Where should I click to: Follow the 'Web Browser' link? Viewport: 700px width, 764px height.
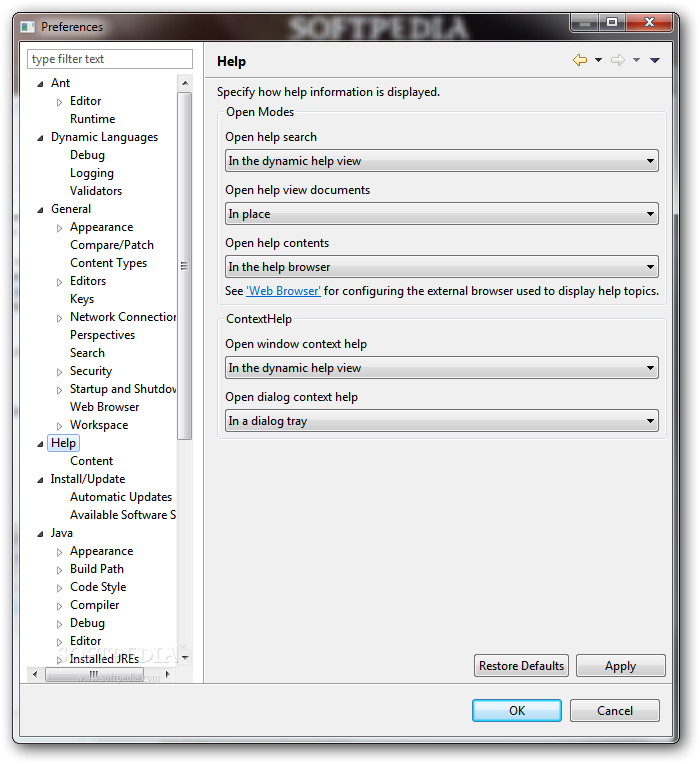pos(284,291)
